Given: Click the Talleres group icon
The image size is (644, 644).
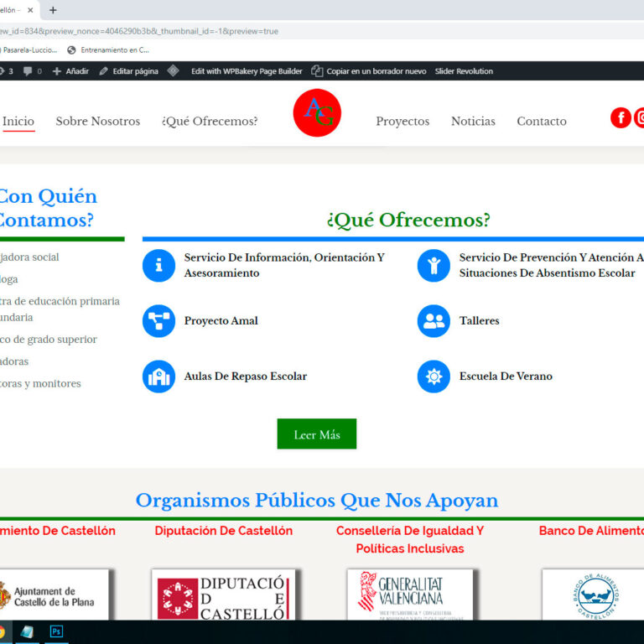Looking at the screenshot, I should click(x=434, y=321).
